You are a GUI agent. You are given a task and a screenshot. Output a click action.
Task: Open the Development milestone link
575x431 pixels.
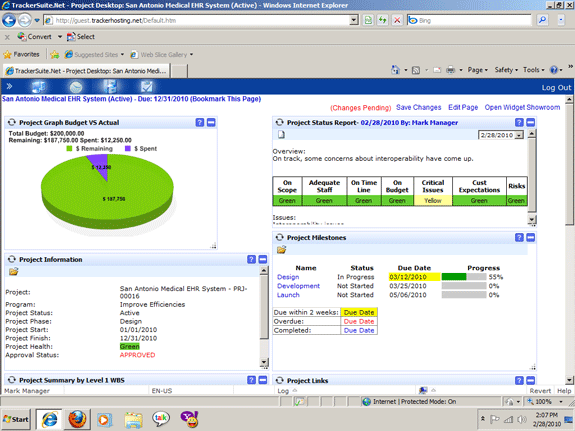tap(298, 286)
